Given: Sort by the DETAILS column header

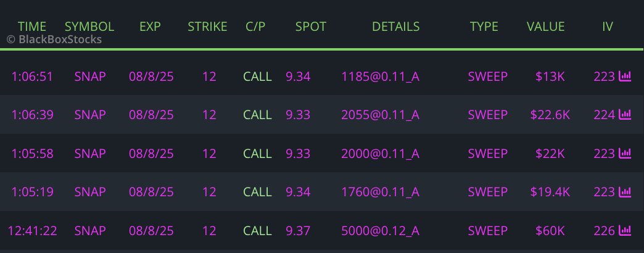Looking at the screenshot, I should pos(395,27).
